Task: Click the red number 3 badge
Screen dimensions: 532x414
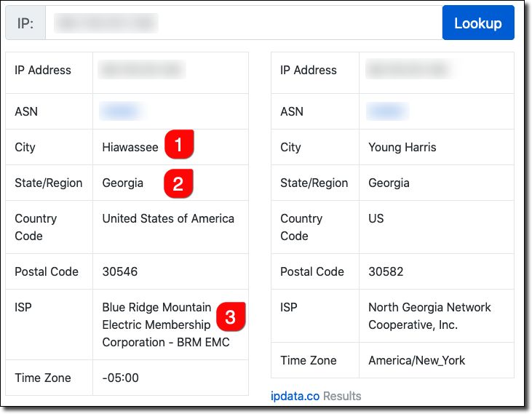Action: [x=230, y=317]
